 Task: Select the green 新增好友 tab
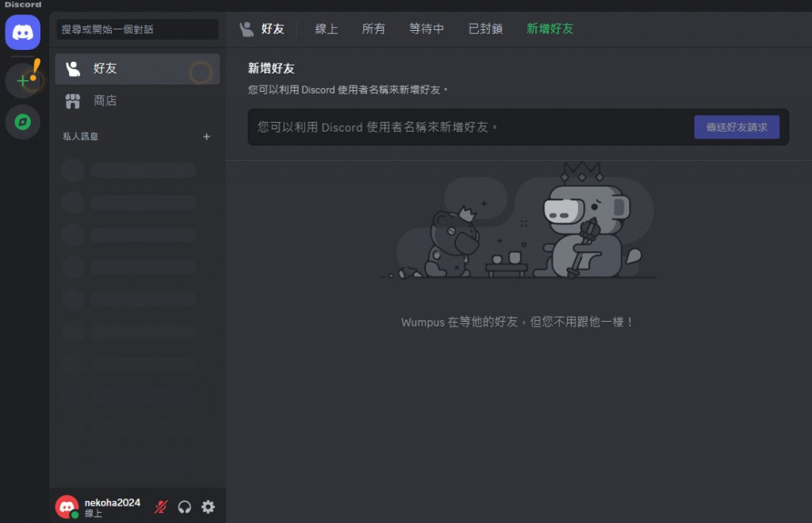tap(550, 29)
